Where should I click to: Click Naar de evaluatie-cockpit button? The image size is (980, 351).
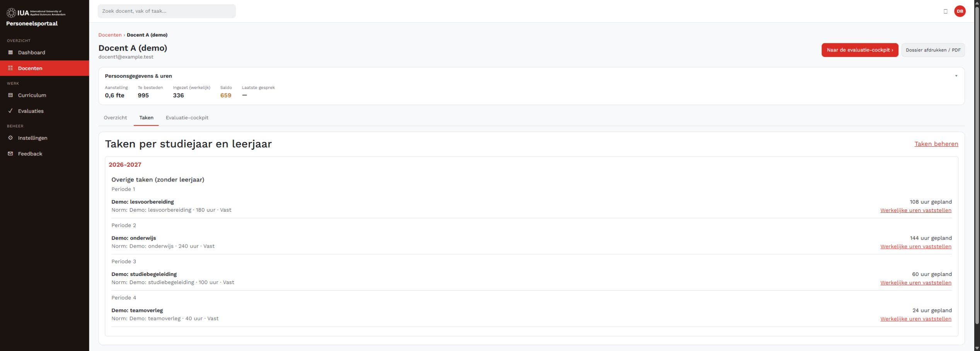859,50
